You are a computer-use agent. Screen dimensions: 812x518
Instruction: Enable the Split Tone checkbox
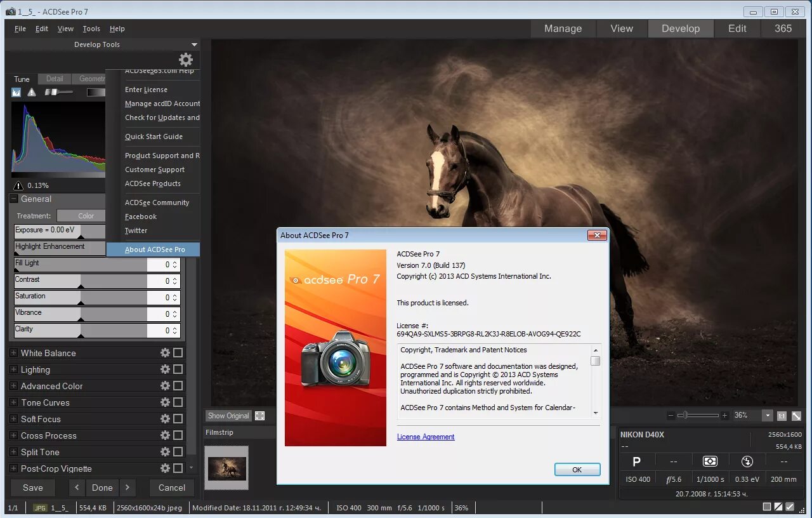point(178,451)
